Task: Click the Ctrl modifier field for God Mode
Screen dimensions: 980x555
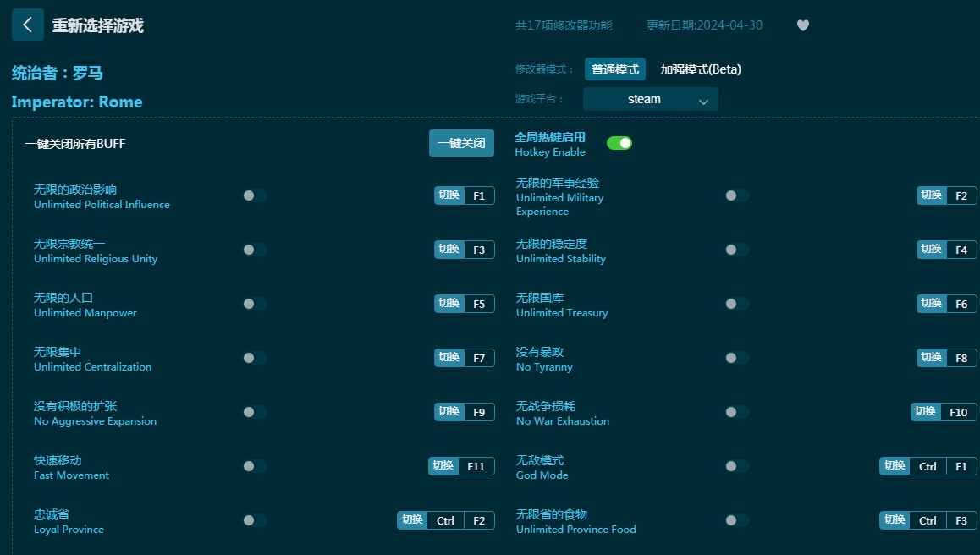Action: 928,466
